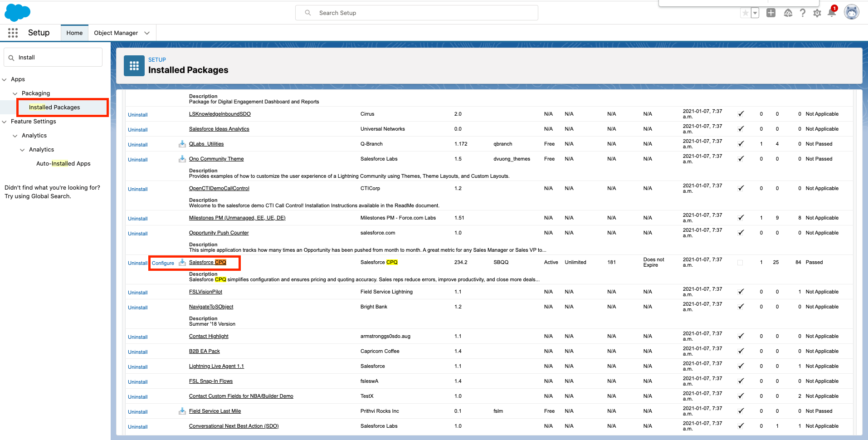Open the Trailhead guidance icon

tap(788, 13)
